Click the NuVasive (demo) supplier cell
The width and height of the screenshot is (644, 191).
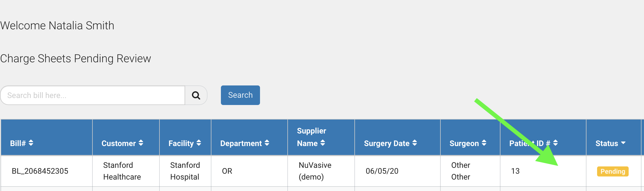click(315, 171)
